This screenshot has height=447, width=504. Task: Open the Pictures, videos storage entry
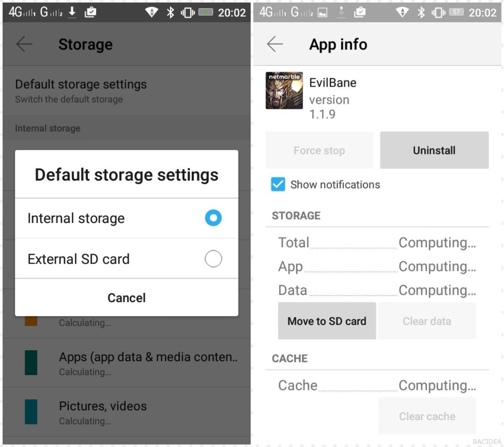point(127,412)
